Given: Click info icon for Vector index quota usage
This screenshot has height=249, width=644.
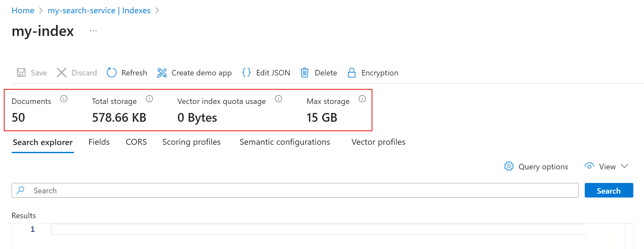Looking at the screenshot, I should point(278,99).
